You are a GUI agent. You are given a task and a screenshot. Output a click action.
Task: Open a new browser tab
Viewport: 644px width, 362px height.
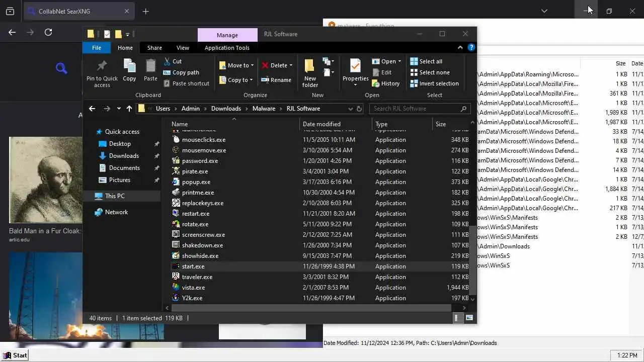(145, 11)
